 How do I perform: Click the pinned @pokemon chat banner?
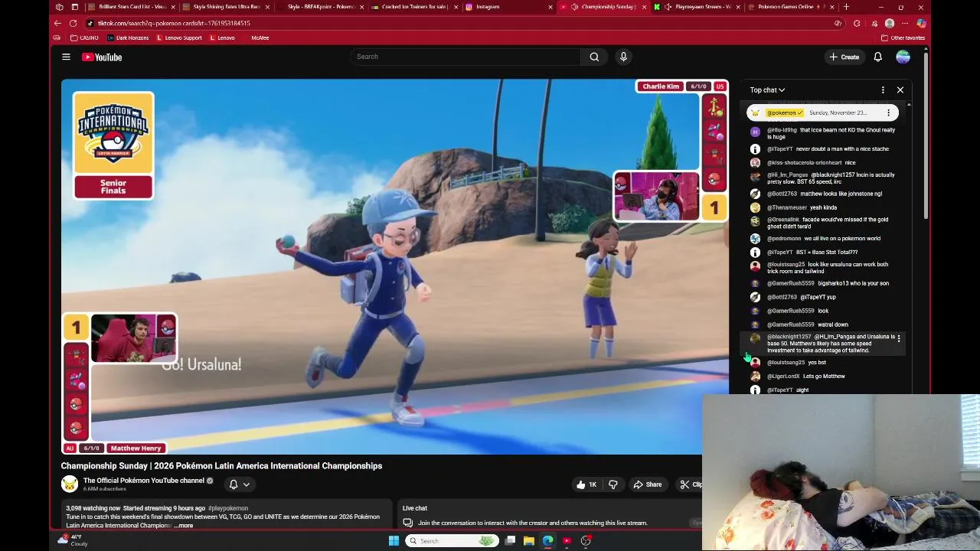(x=822, y=113)
